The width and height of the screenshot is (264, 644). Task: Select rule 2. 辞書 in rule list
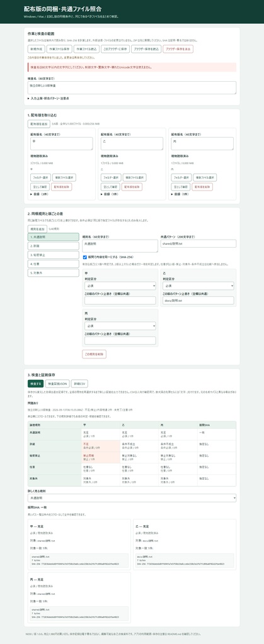(53, 246)
